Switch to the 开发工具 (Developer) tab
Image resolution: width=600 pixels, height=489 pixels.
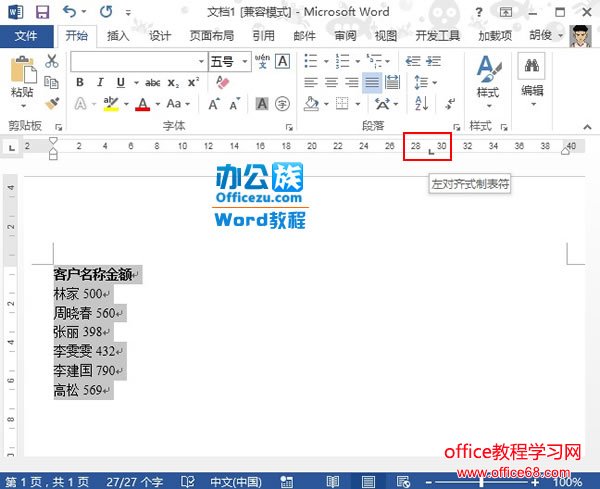(x=437, y=36)
